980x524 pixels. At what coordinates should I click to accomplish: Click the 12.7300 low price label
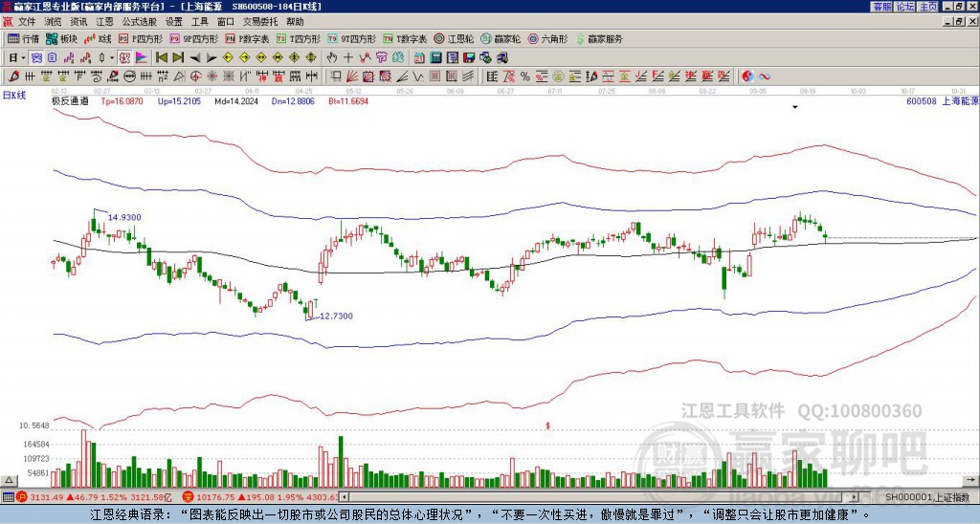[x=336, y=316]
